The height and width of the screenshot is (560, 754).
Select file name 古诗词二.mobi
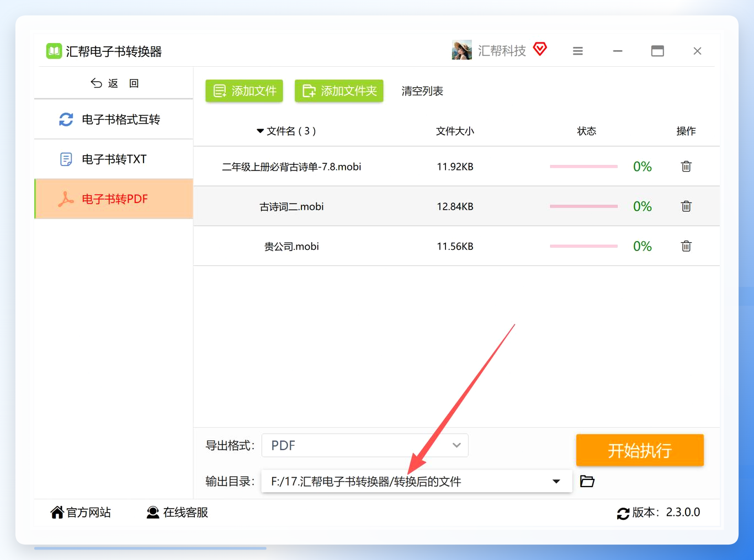point(291,206)
